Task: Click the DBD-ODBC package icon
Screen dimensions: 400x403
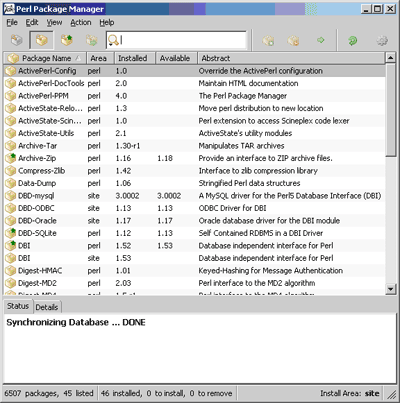Action: [11, 208]
